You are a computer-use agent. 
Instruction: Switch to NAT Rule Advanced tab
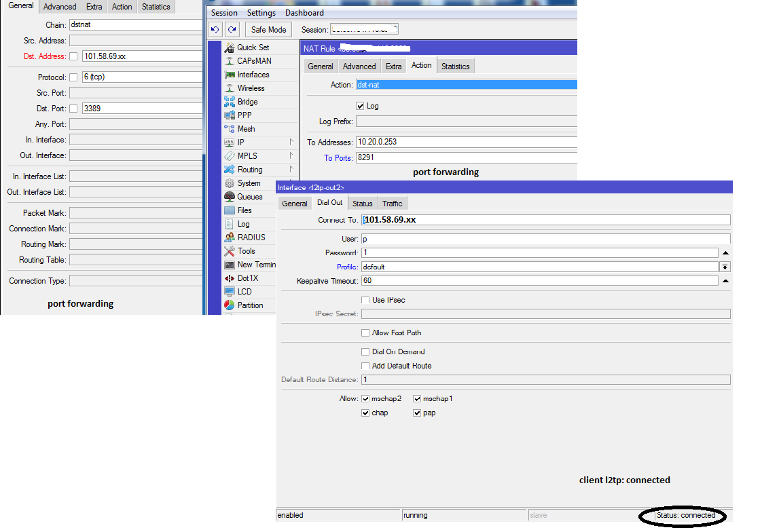359,66
